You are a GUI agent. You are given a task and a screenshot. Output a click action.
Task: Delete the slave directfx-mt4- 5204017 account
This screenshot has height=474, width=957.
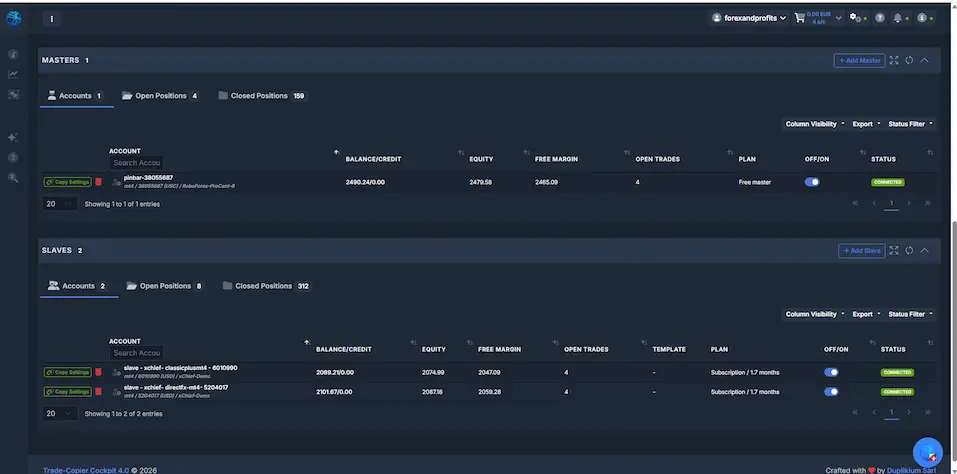point(99,392)
